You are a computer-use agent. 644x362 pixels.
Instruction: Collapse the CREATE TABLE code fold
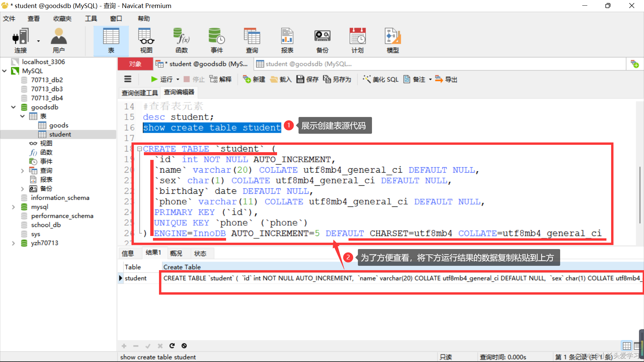point(140,149)
